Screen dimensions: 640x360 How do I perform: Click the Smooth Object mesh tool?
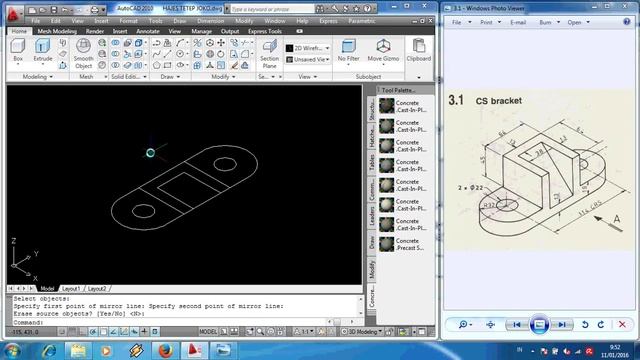(83, 53)
